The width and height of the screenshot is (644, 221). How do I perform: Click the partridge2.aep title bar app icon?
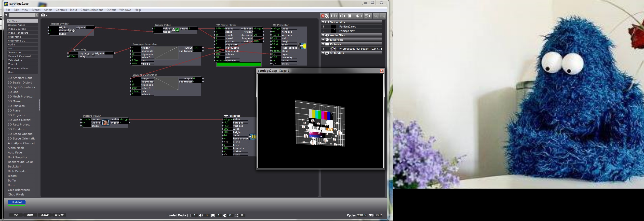(x=6, y=3)
